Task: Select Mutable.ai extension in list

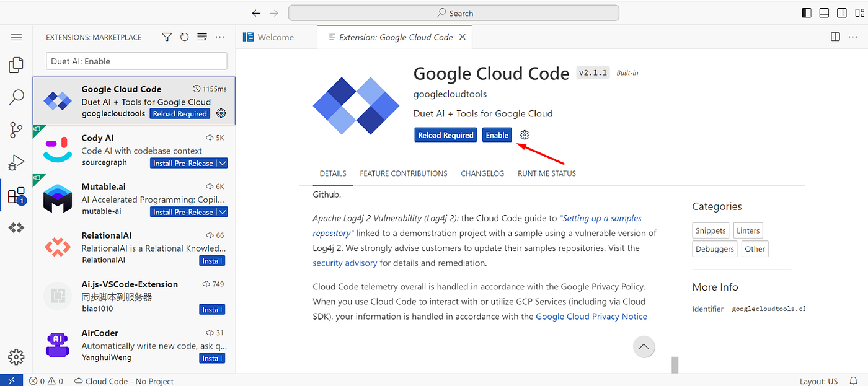Action: click(x=134, y=199)
